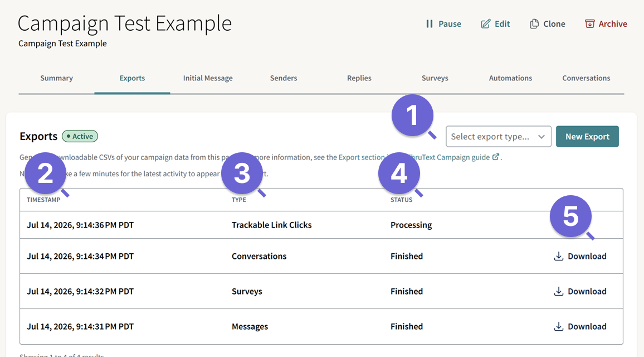This screenshot has height=357, width=644.
Task: Click the Pause bars icon
Action: (x=429, y=24)
